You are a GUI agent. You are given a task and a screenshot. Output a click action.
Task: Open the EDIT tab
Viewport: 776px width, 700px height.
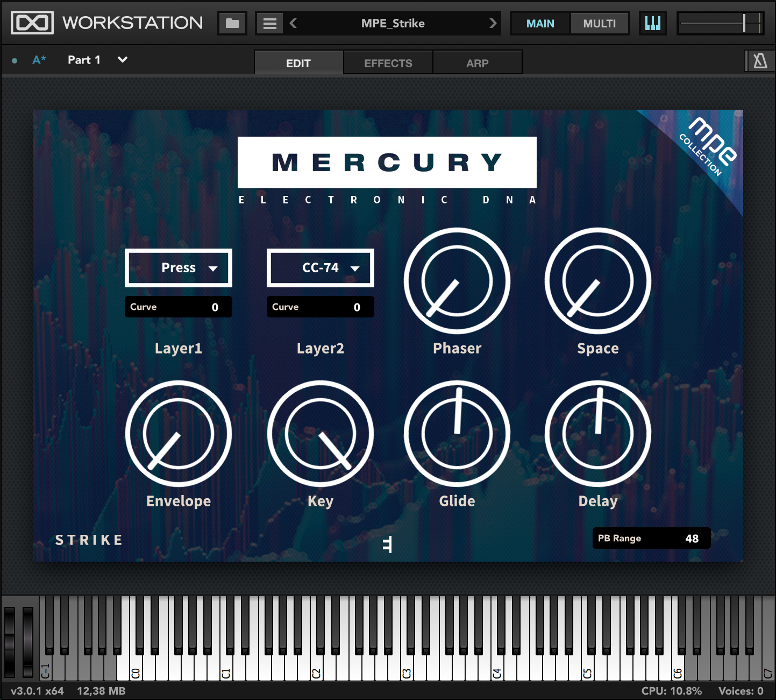pos(298,63)
